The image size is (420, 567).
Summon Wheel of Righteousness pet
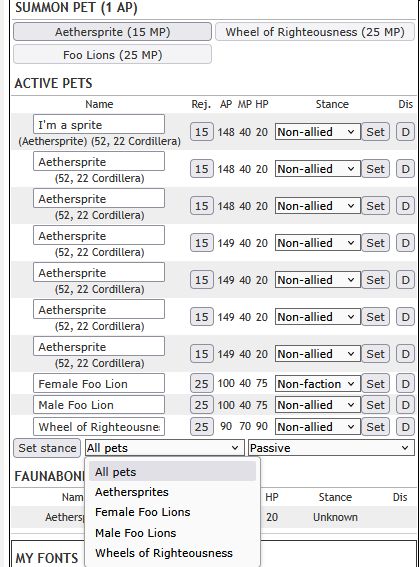315,32
